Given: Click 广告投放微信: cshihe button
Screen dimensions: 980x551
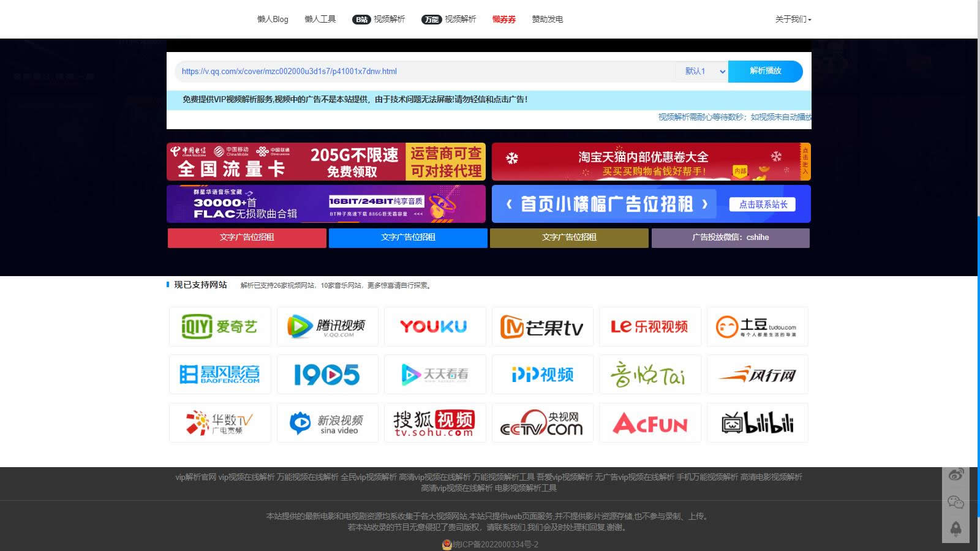Looking at the screenshot, I should click(x=730, y=238).
